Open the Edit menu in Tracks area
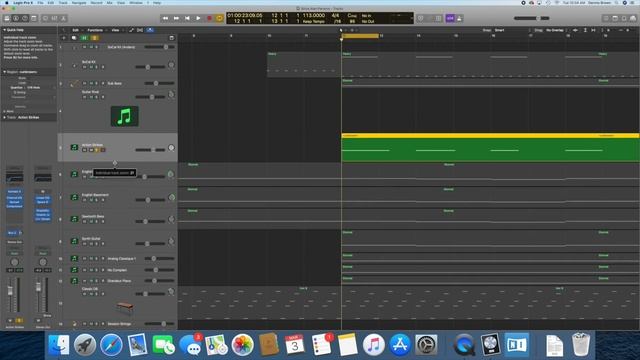This screenshot has height=360, width=640. tap(76, 30)
